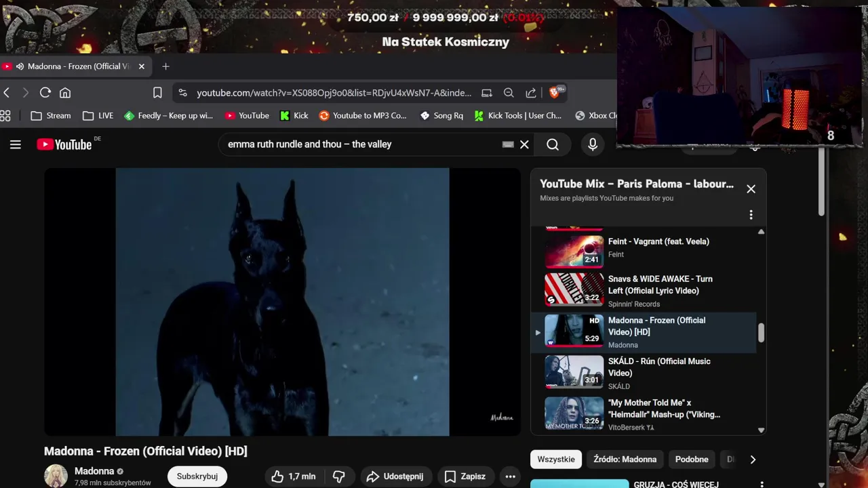The width and height of the screenshot is (868, 488).
Task: Open the zoom control in address bar
Action: [x=509, y=93]
